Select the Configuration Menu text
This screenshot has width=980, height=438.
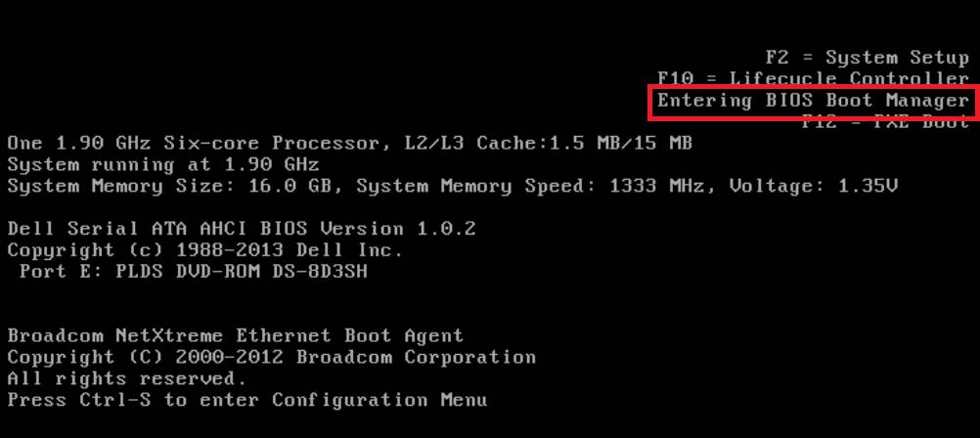click(x=379, y=400)
